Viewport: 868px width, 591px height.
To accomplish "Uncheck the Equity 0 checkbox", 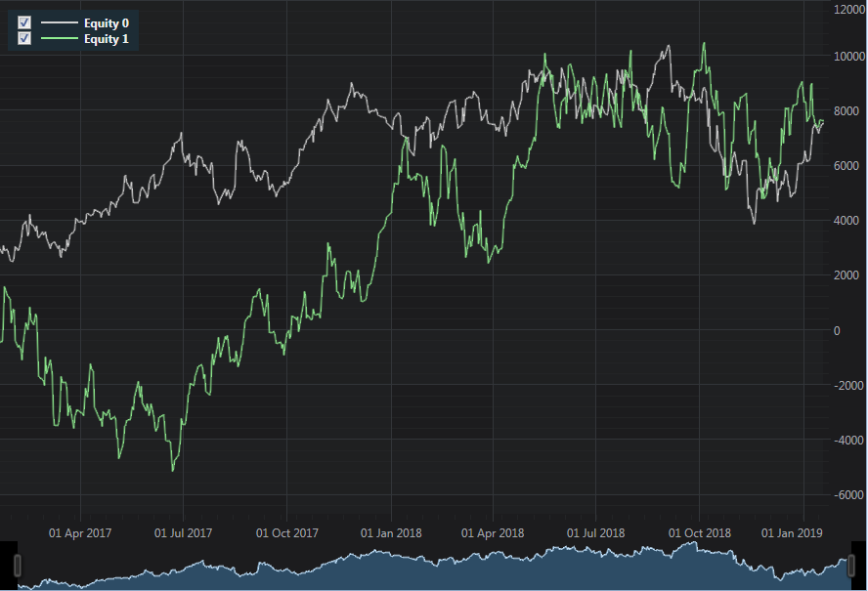I will click(24, 22).
